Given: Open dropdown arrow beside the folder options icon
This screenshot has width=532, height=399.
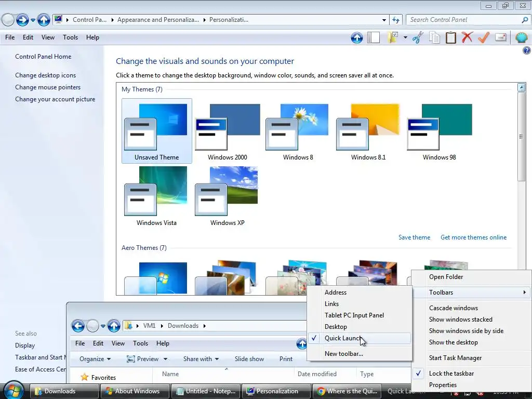Looking at the screenshot, I should [x=405, y=37].
